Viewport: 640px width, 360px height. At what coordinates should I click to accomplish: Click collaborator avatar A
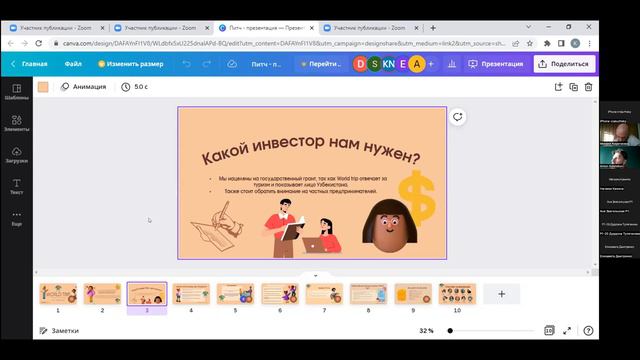pyautogui.click(x=417, y=64)
